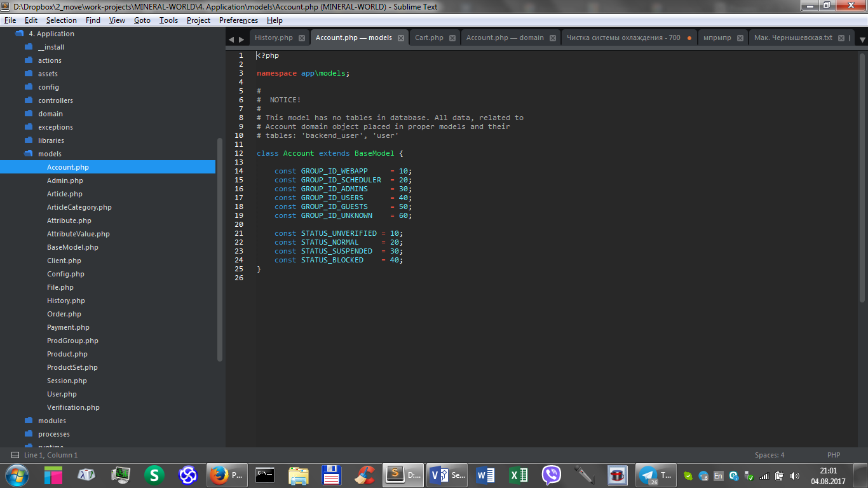This screenshot has width=868, height=488.
Task: Switch to Чистка системы охлаждения tab
Action: (x=623, y=37)
